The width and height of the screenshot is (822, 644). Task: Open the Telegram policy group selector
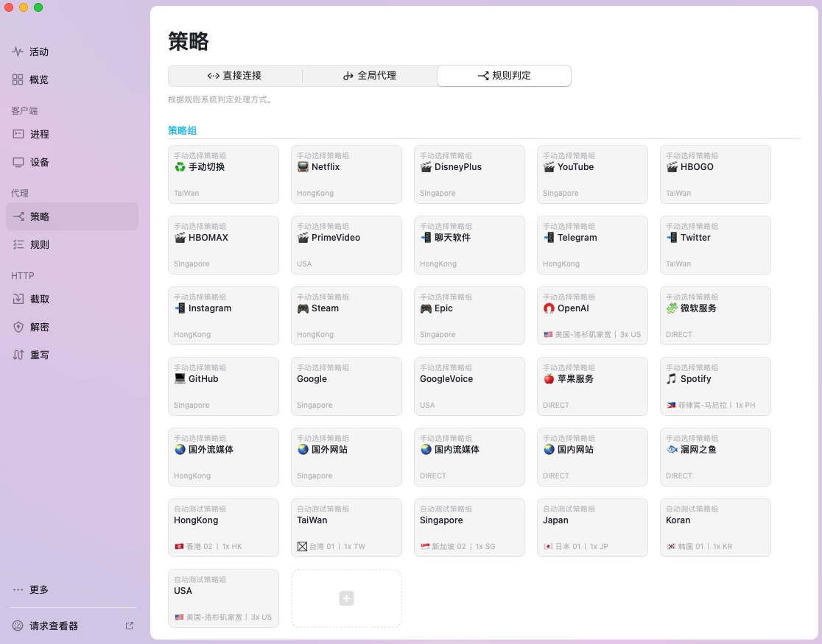coord(592,245)
